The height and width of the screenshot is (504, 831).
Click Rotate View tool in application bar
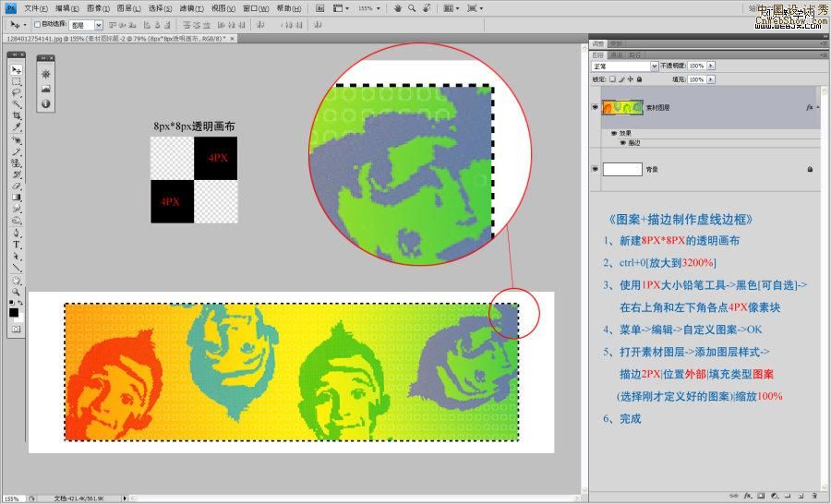click(x=427, y=8)
